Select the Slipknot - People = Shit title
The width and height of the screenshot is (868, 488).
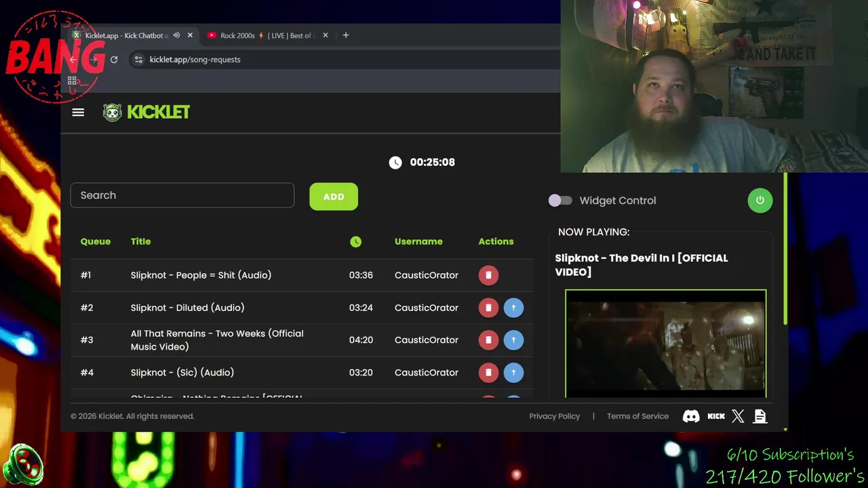(201, 275)
